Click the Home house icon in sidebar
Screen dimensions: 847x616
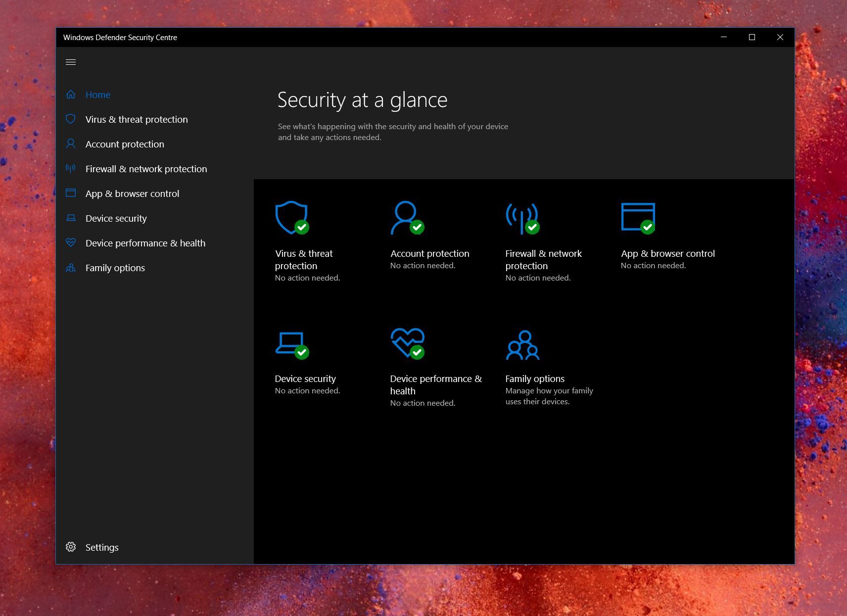click(x=71, y=94)
